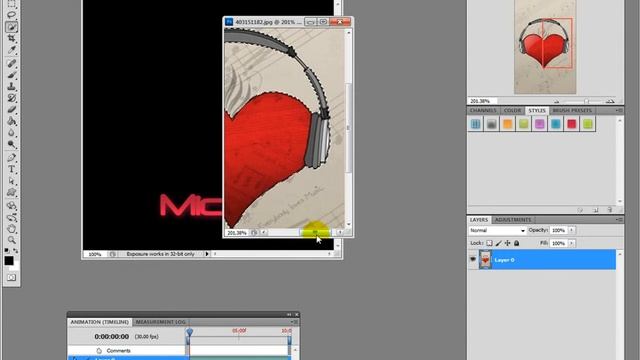Open Layers panel options menu
Screen dimensions: 640x360
click(619, 220)
